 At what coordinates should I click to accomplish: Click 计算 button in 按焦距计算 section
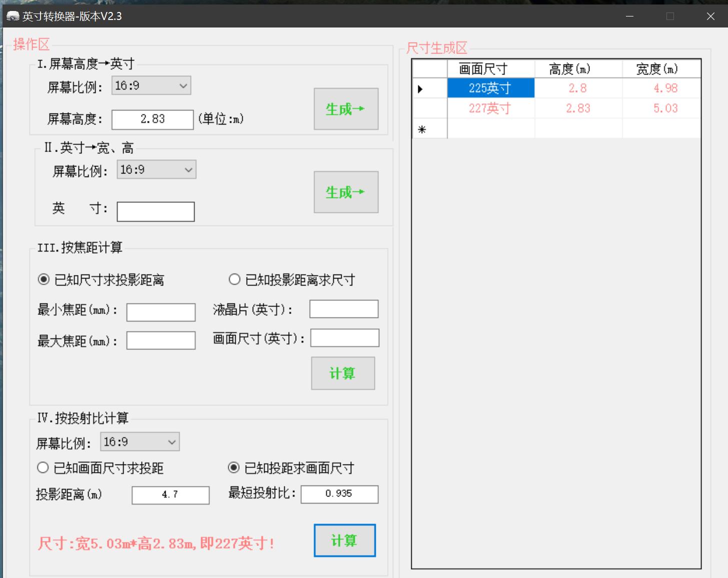(x=343, y=373)
